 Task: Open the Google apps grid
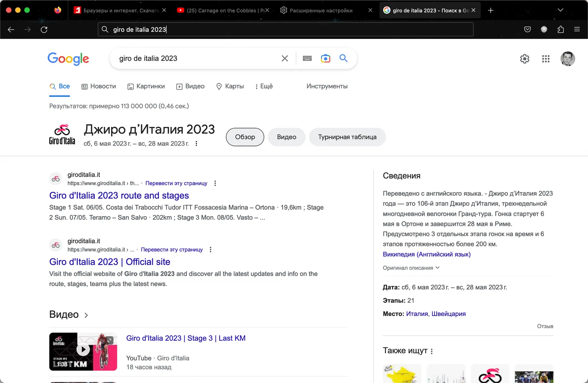[x=546, y=59]
